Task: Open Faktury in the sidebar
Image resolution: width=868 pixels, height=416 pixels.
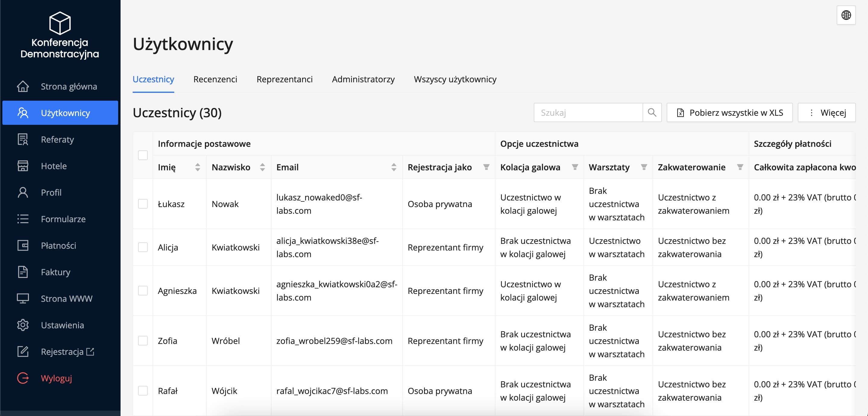Action: (x=60, y=272)
